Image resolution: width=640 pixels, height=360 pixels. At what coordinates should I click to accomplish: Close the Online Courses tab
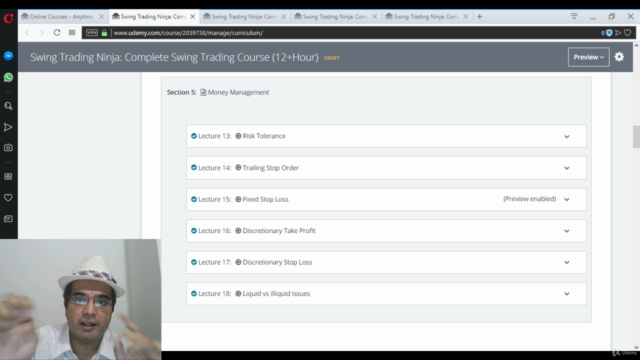102,17
